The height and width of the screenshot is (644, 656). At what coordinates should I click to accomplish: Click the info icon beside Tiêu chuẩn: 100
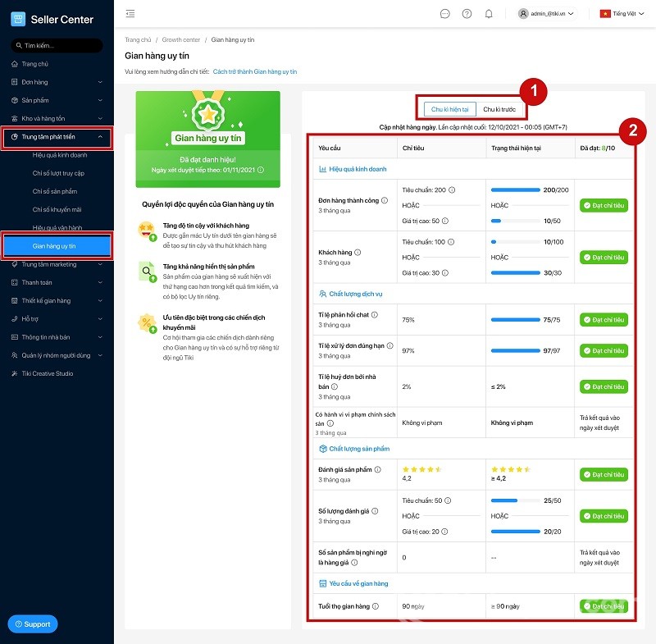pyautogui.click(x=451, y=242)
